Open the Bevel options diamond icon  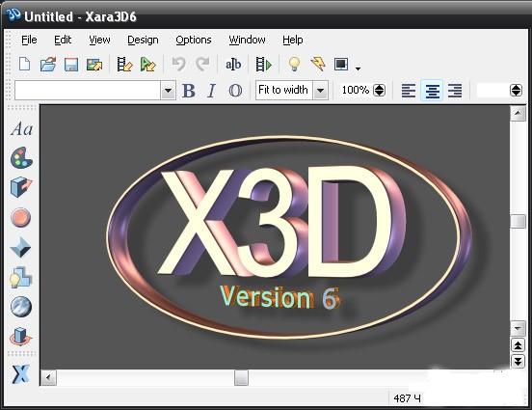coord(20,247)
